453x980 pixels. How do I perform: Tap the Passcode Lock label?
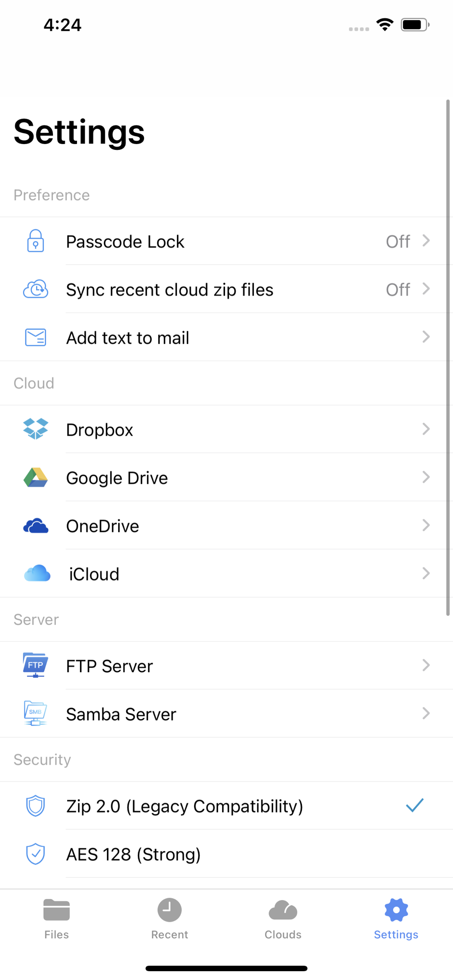pyautogui.click(x=125, y=242)
